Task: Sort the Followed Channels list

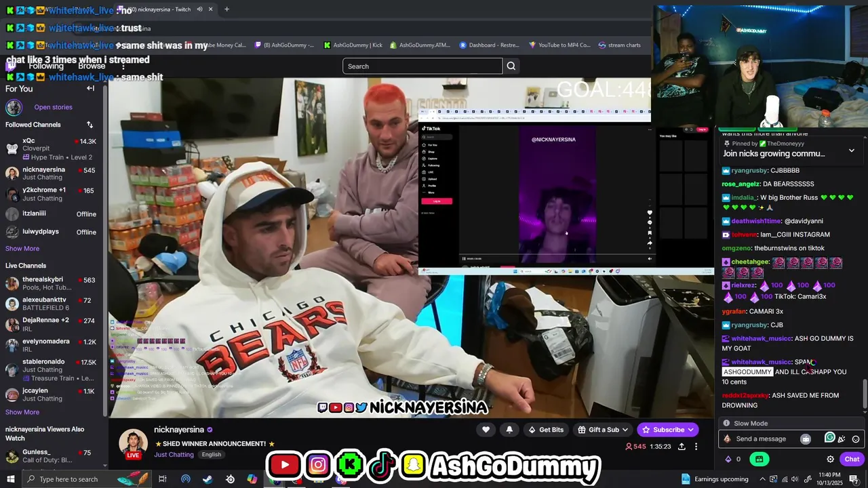Action: [x=90, y=125]
